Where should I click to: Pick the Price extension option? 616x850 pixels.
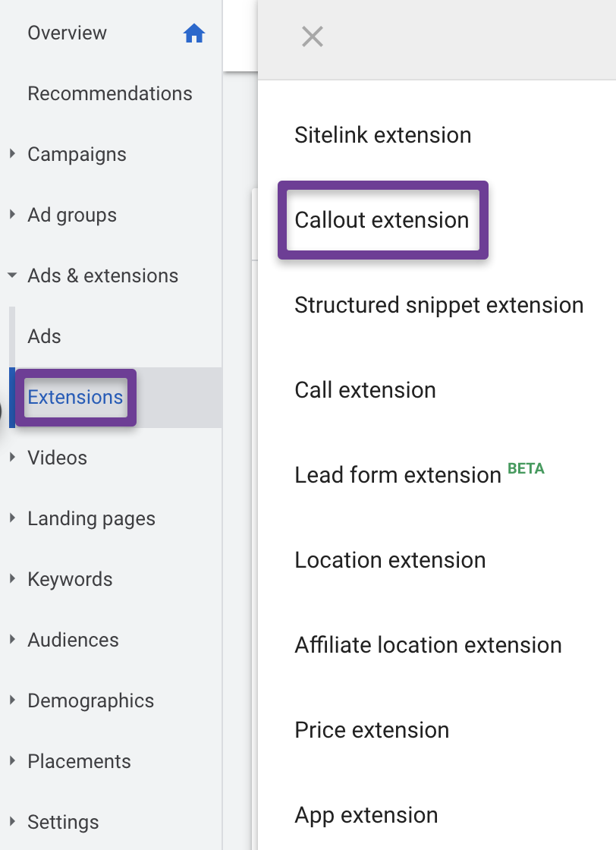372,730
